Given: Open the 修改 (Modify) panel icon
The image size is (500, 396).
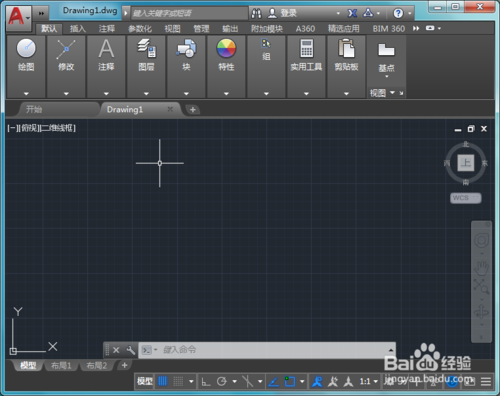Looking at the screenshot, I should point(66,49).
